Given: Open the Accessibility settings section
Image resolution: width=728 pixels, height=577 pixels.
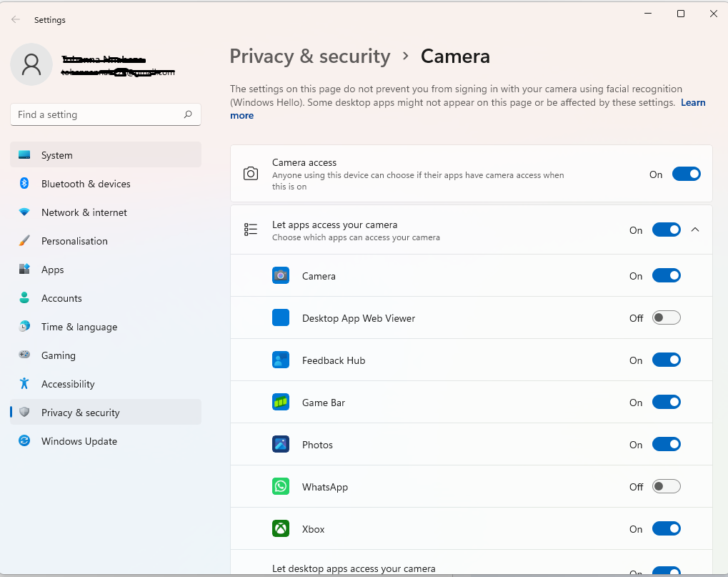Looking at the screenshot, I should coord(68,384).
